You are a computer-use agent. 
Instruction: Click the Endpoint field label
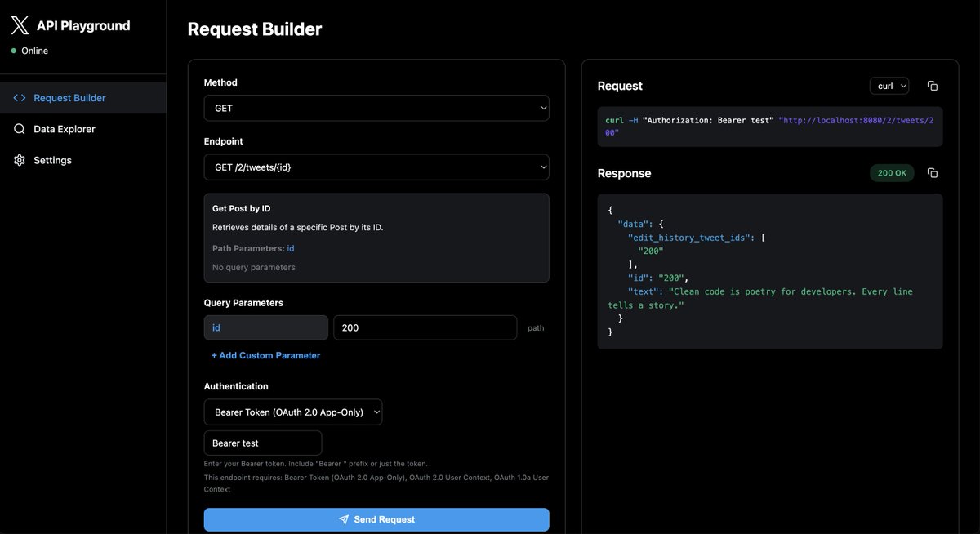click(x=224, y=141)
